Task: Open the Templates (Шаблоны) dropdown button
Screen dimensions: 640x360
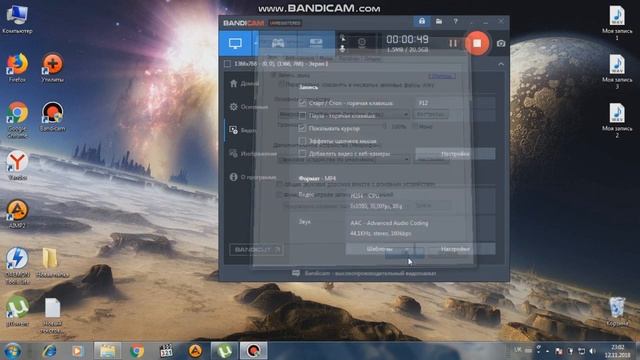Action: click(x=380, y=249)
